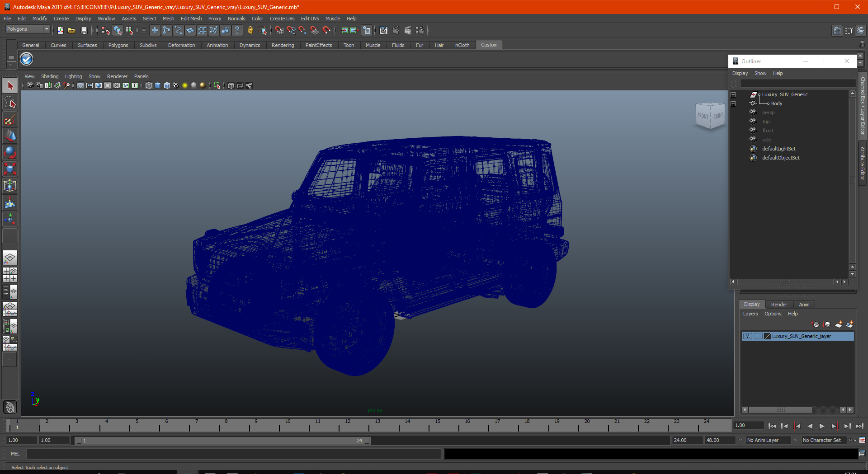The height and width of the screenshot is (474, 868).
Task: Select the persp camera in Outliner
Action: (x=768, y=113)
